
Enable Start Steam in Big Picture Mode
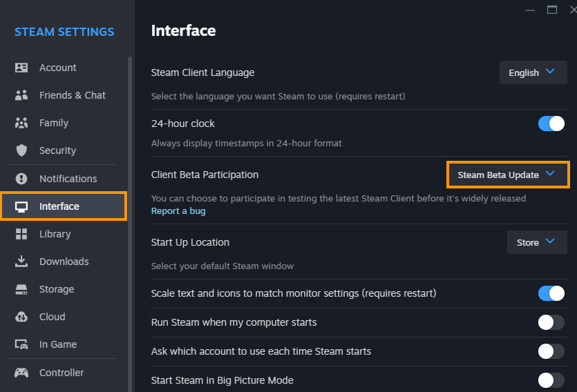coord(551,380)
